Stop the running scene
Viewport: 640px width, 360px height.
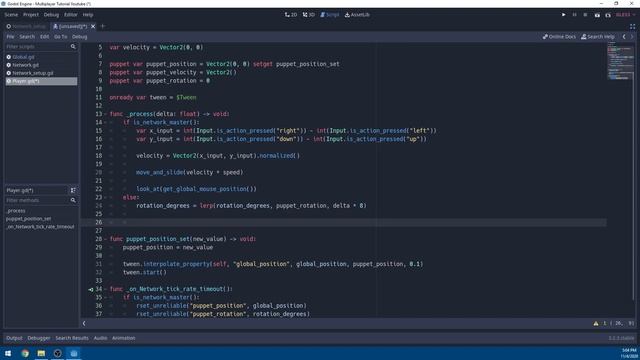pos(585,15)
